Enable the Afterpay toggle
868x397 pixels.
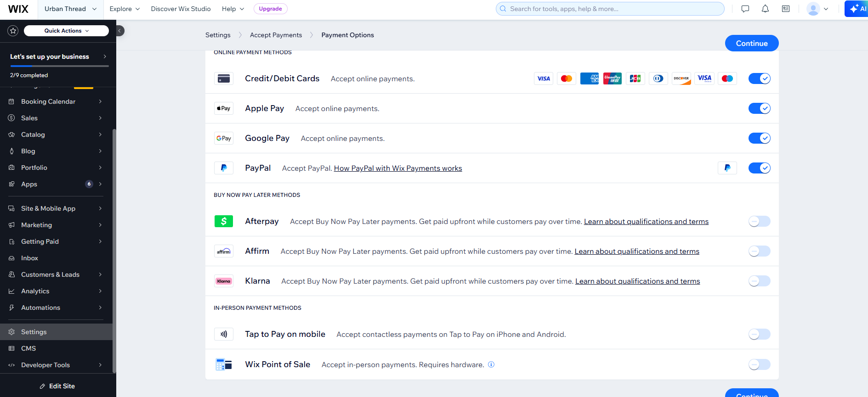760,221
